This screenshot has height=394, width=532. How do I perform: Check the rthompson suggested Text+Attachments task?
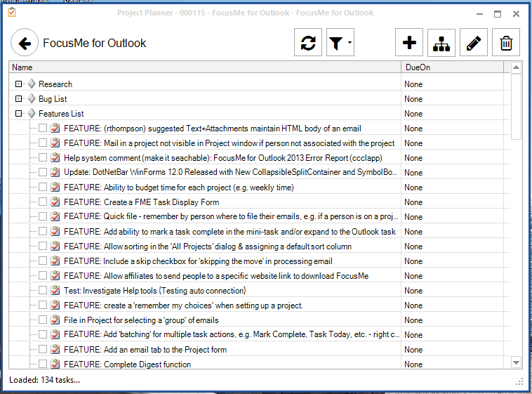[43, 128]
